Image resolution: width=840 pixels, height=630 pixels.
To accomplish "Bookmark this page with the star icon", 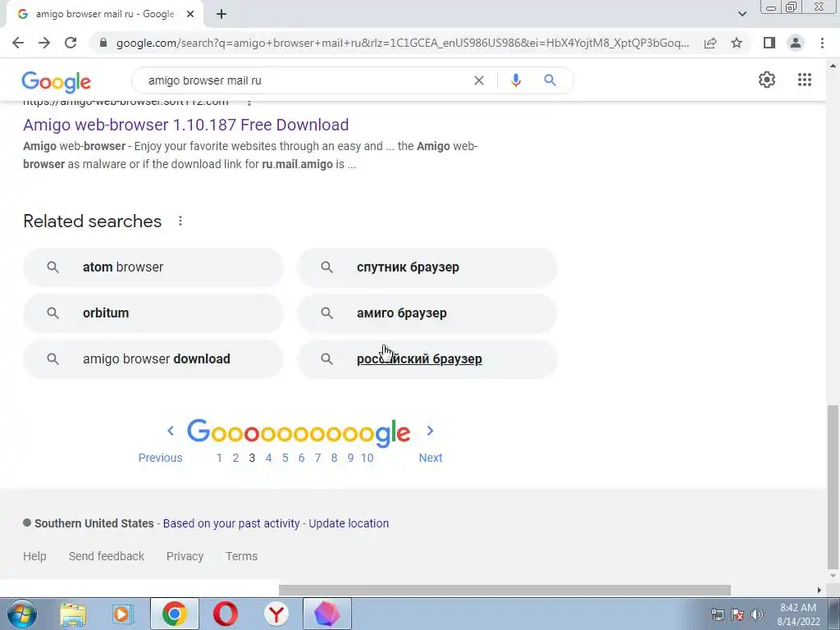I will (737, 43).
